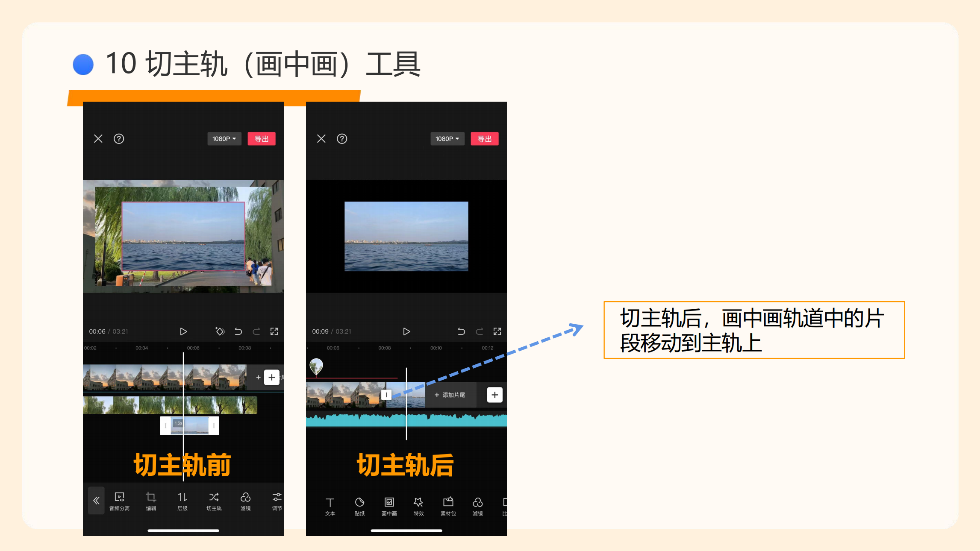
Task: Redo action in left editor
Action: 256,331
